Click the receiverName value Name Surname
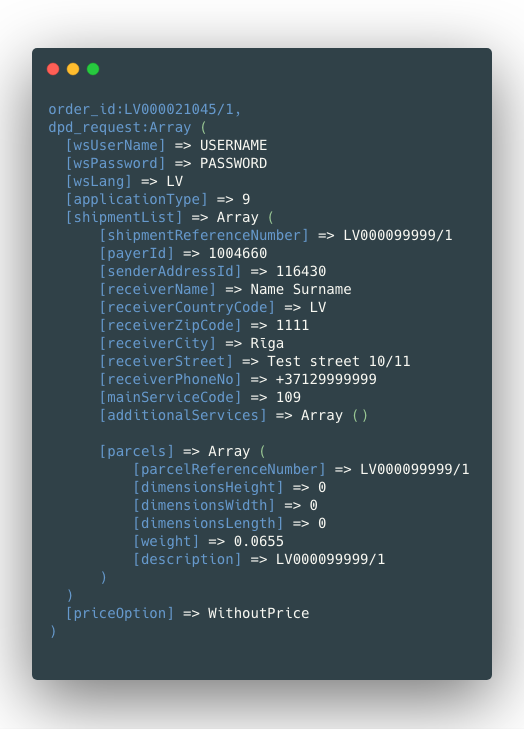This screenshot has height=729, width=524. tap(301, 289)
